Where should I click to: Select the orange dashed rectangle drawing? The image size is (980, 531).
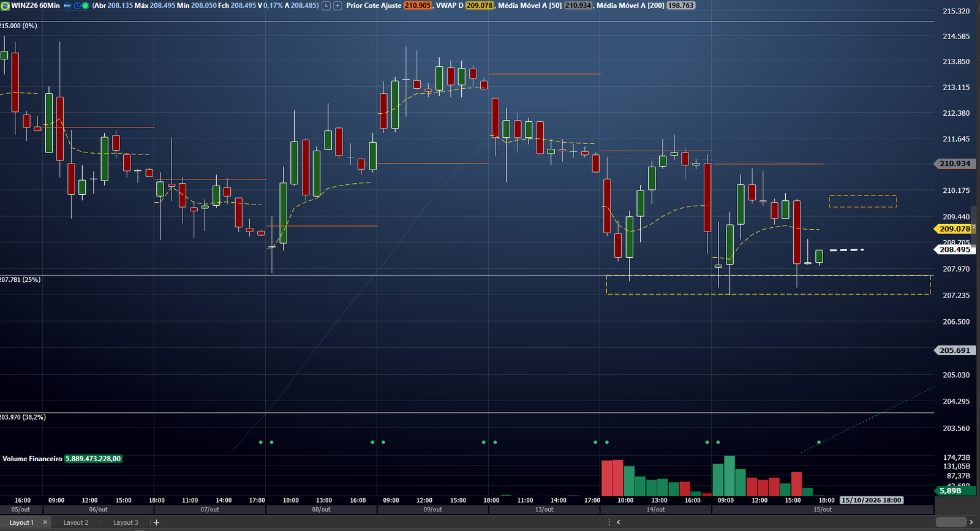863,201
